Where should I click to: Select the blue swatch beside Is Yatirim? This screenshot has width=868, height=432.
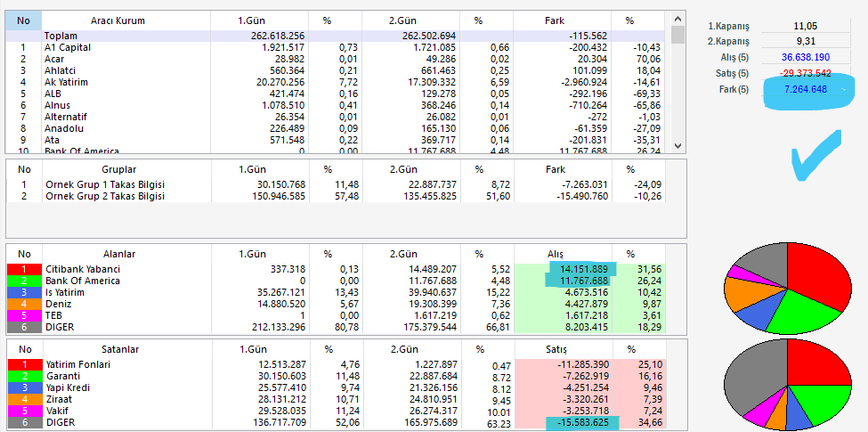[24, 292]
